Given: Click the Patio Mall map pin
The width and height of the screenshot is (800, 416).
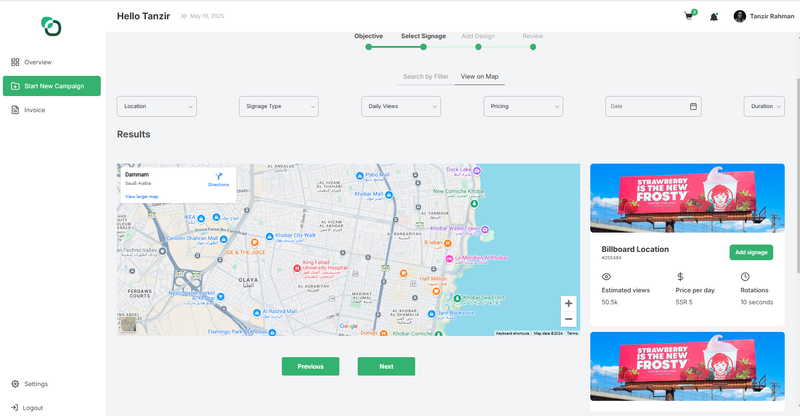Looking at the screenshot, I should coord(360,176).
